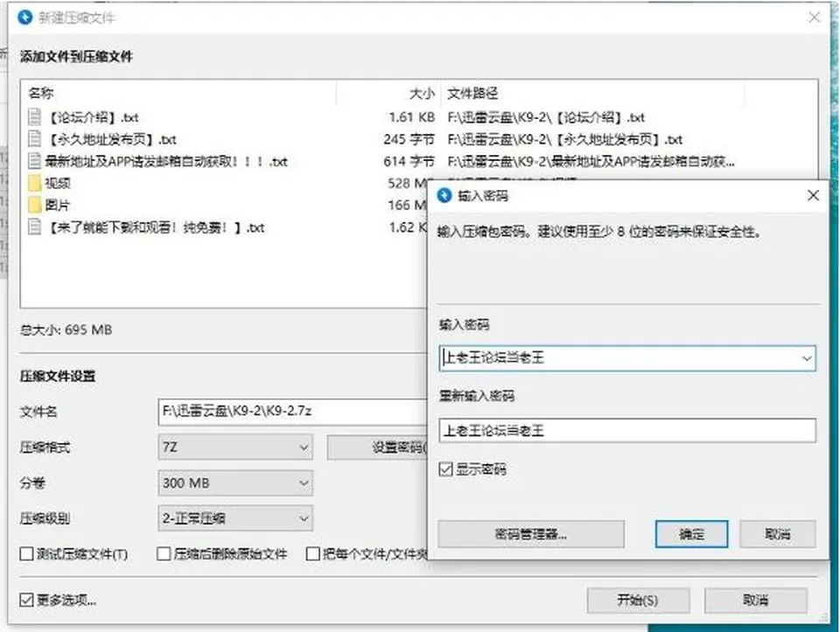Click the 245 字节 size cell
This screenshot has height=632, width=840.
[x=409, y=139]
